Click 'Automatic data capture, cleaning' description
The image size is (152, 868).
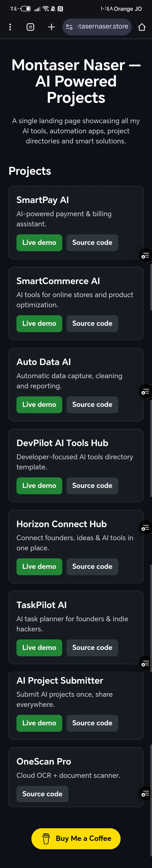[69, 381]
